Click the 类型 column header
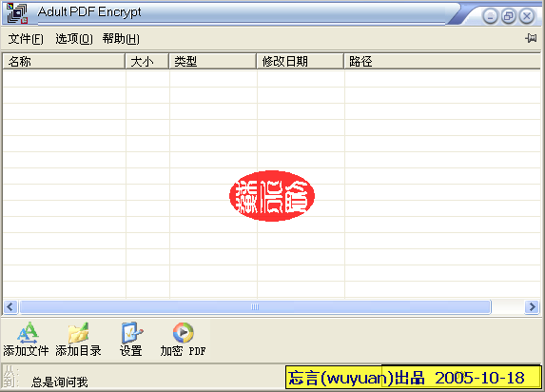 pos(213,62)
